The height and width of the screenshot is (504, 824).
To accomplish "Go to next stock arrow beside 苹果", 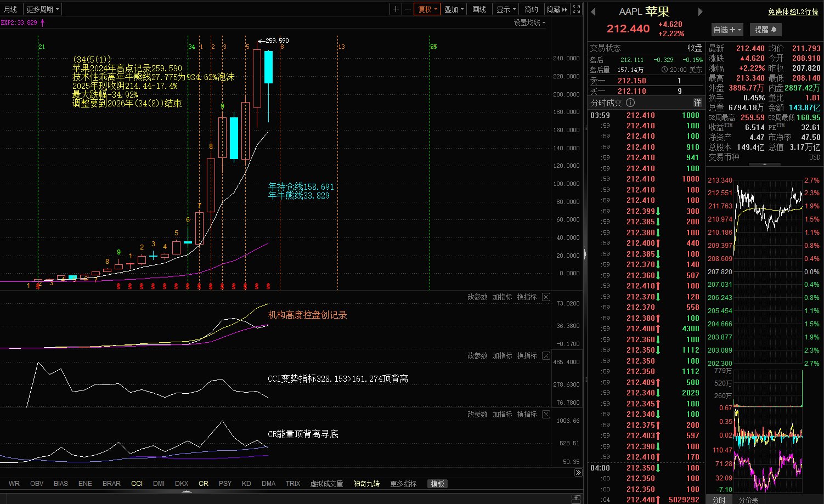I will click(x=700, y=12).
